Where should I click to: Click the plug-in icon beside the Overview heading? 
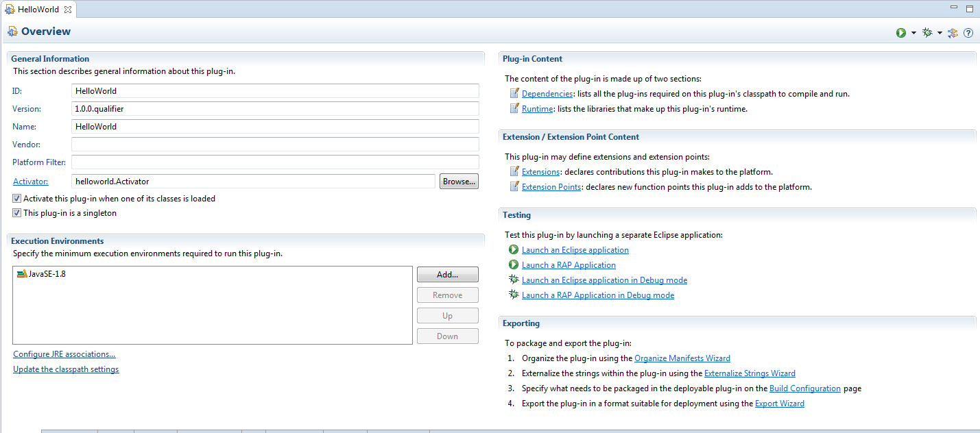point(12,31)
